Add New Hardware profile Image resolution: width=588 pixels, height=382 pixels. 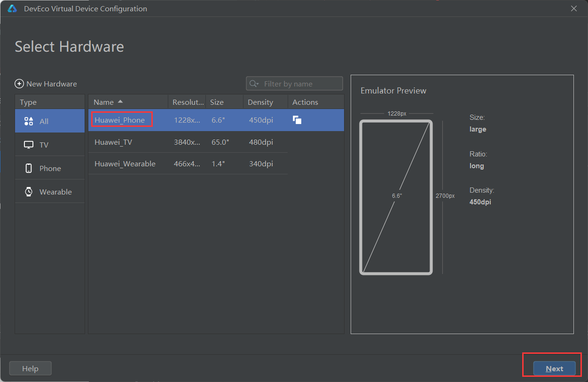coord(46,84)
